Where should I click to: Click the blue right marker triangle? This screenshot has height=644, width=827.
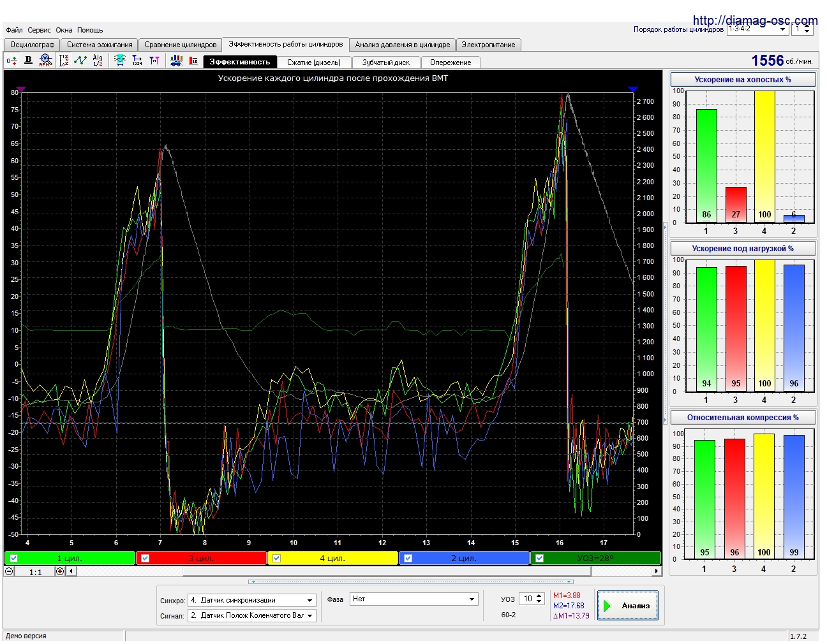pyautogui.click(x=633, y=89)
